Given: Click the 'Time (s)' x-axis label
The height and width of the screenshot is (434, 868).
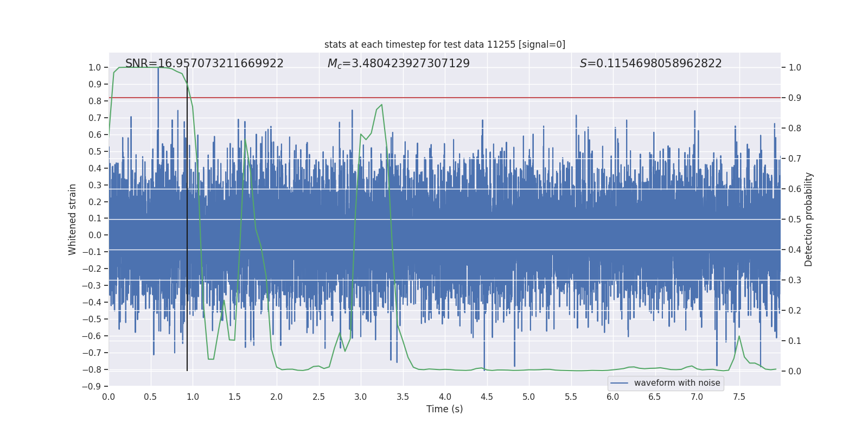Looking at the screenshot, I should click(x=444, y=409).
